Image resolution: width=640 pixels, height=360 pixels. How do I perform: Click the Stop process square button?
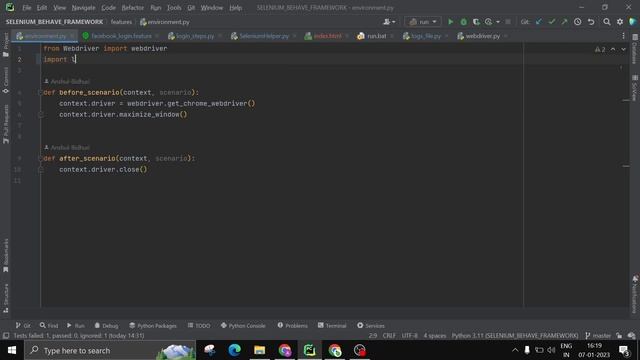point(508,22)
